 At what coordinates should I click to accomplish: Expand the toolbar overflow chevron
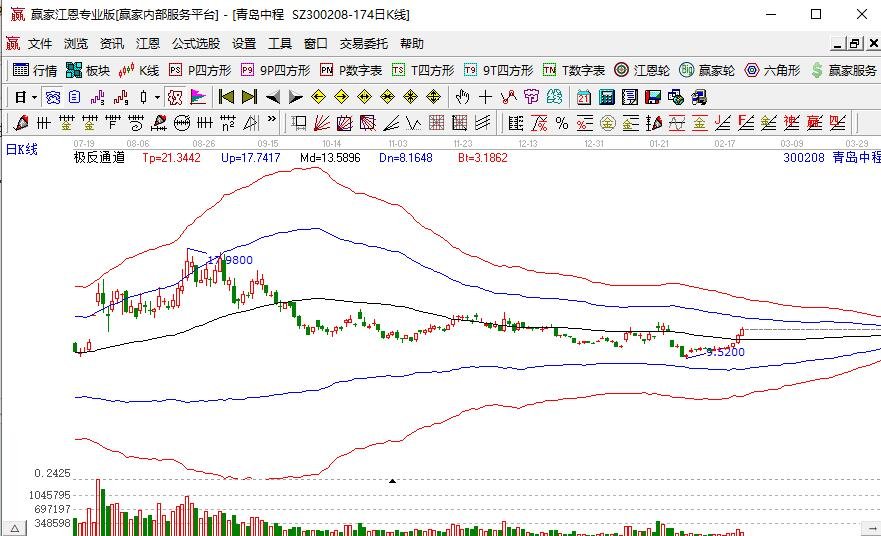[272, 119]
